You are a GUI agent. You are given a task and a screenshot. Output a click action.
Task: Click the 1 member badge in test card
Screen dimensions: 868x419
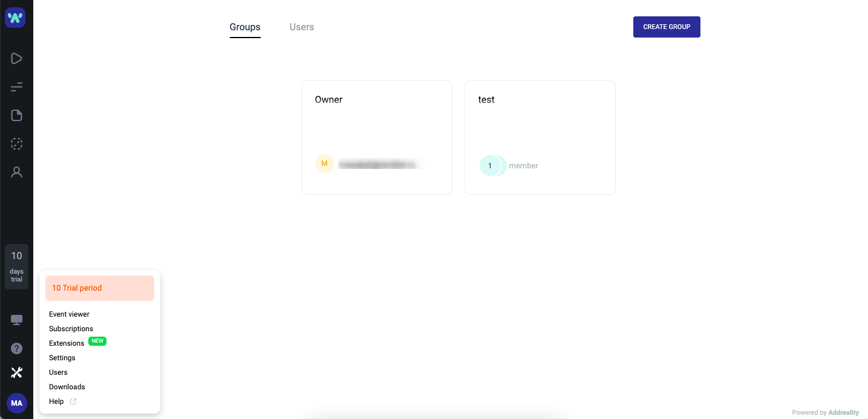tap(491, 165)
